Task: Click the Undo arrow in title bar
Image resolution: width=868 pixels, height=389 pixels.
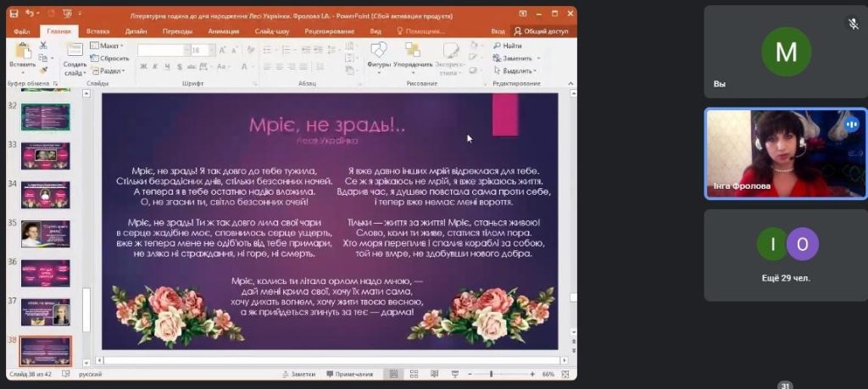Action: tap(30, 14)
